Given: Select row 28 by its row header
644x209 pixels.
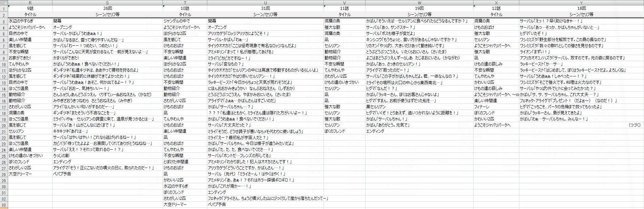Looking at the screenshot, I should 4,174.
